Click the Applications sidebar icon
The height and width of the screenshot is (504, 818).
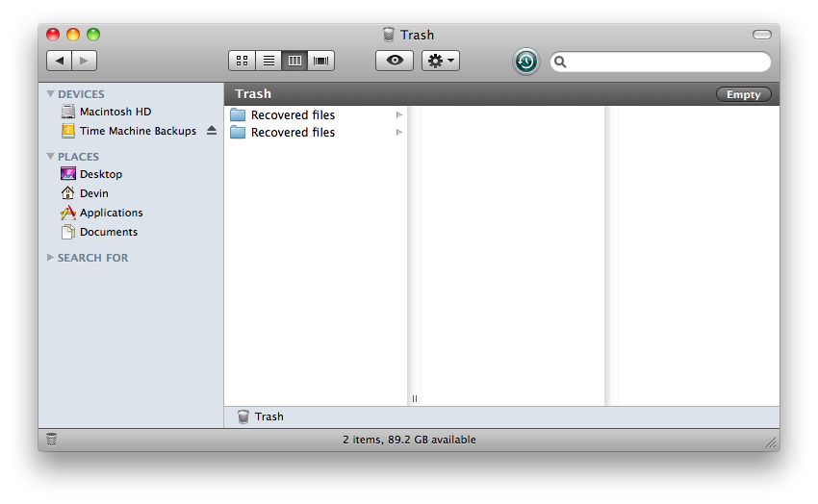(67, 213)
